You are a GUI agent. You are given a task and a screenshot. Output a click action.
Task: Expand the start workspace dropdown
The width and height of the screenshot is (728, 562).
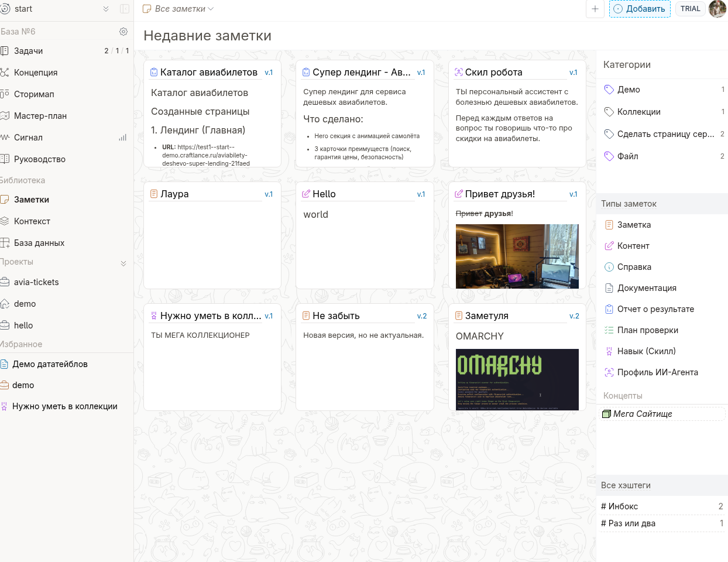pos(106,9)
